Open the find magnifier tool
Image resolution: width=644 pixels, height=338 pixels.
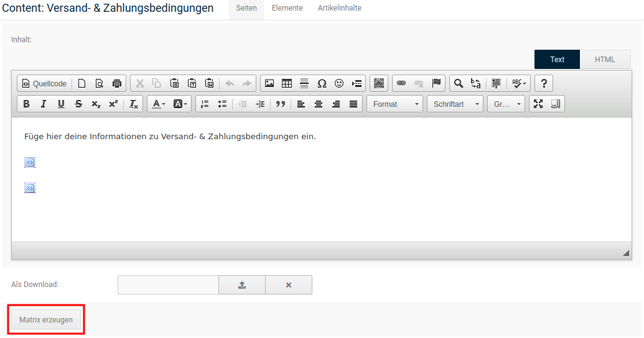coord(459,84)
